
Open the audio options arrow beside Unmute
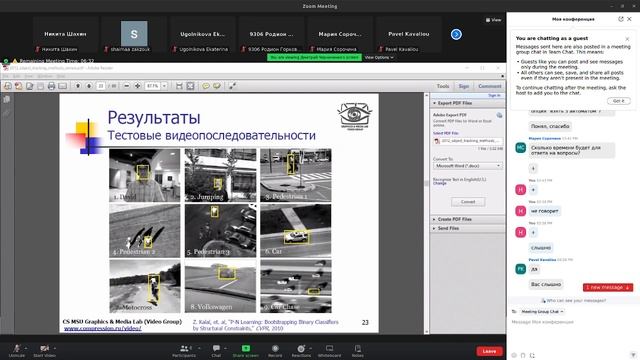tap(26, 348)
